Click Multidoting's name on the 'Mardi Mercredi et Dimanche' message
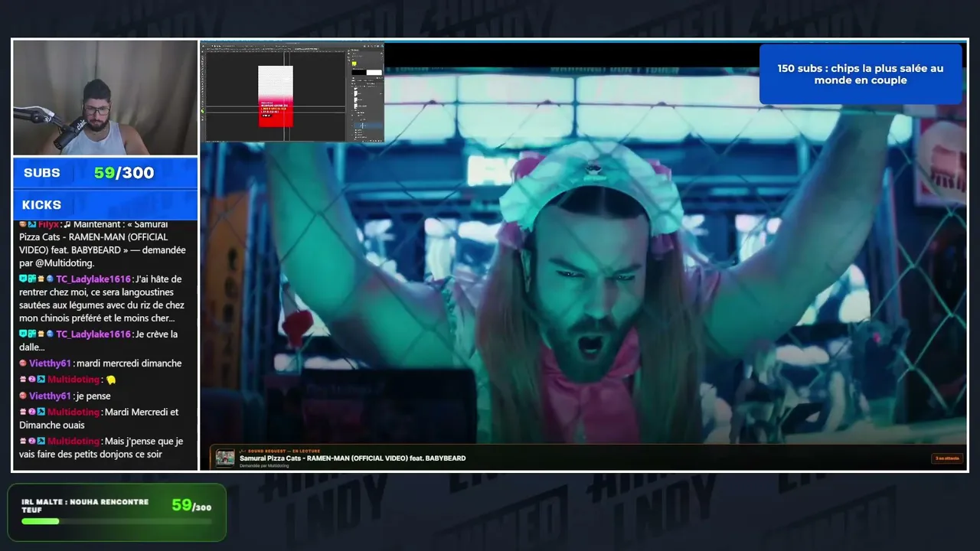 [73, 412]
